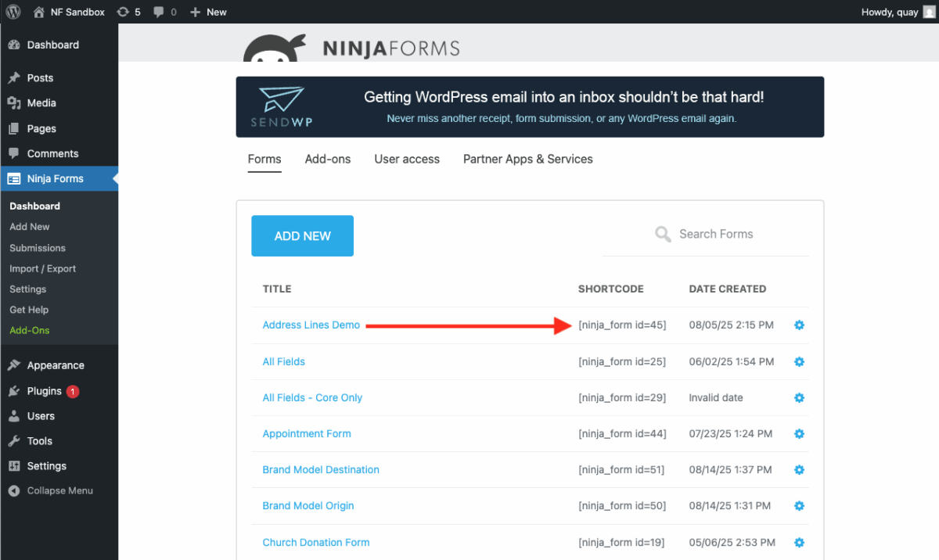Open Settings in Ninja Forms submenu
Viewport: 939px width, 560px height.
click(x=28, y=289)
